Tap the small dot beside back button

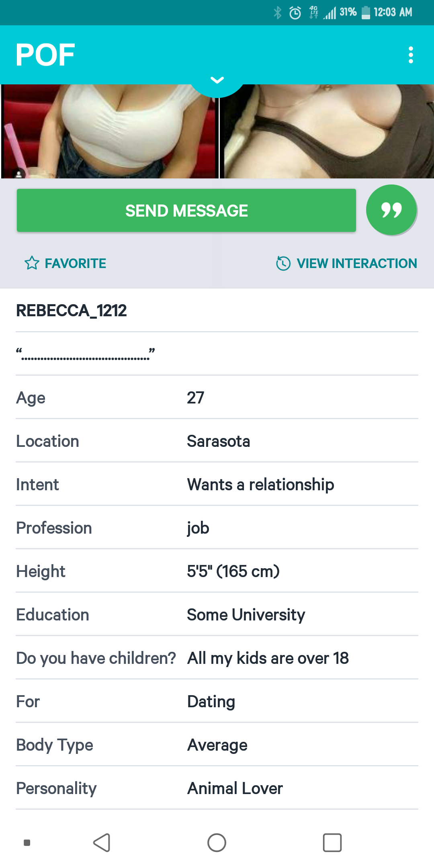27,843
